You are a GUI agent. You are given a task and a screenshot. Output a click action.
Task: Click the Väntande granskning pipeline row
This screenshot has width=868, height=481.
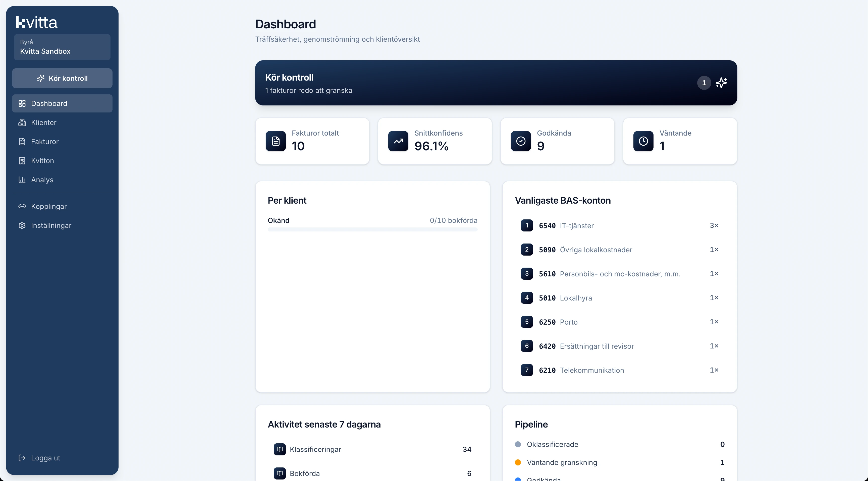pos(620,462)
